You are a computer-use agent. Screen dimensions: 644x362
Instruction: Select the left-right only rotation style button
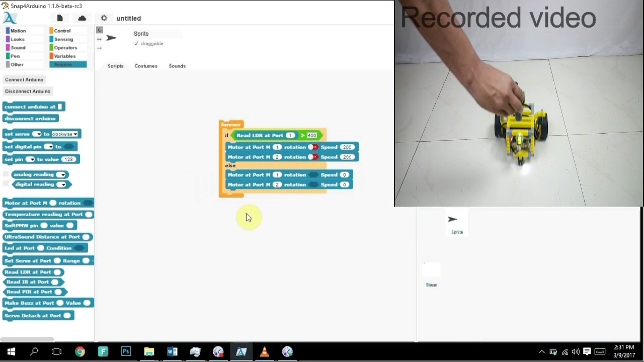(x=99, y=39)
